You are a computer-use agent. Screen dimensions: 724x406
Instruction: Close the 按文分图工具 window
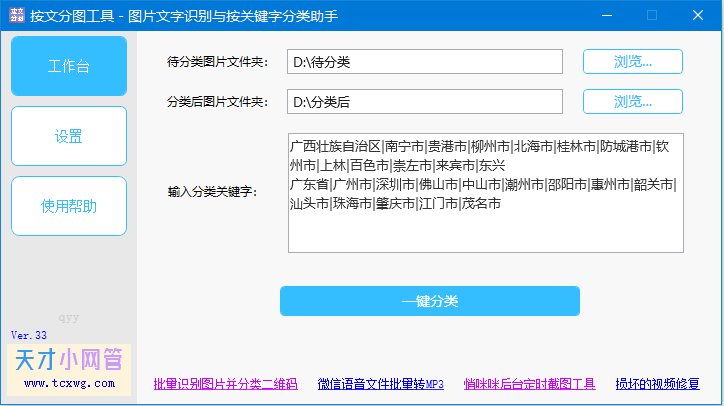point(698,15)
